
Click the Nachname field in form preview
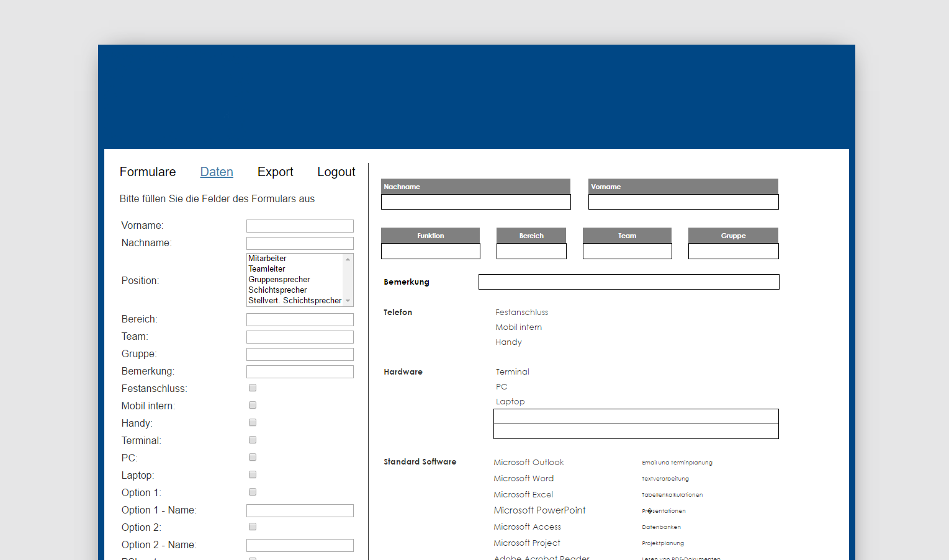(x=476, y=202)
